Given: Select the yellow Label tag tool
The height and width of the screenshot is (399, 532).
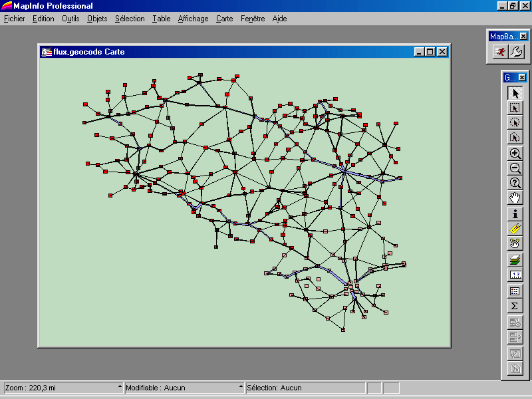Looking at the screenshot, I should [515, 229].
